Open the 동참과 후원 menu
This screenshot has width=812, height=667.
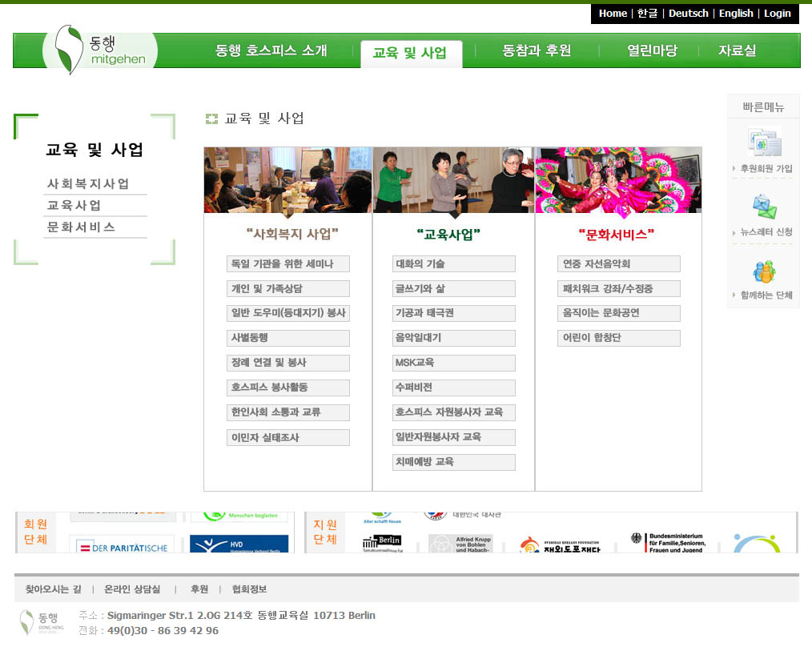[x=537, y=50]
